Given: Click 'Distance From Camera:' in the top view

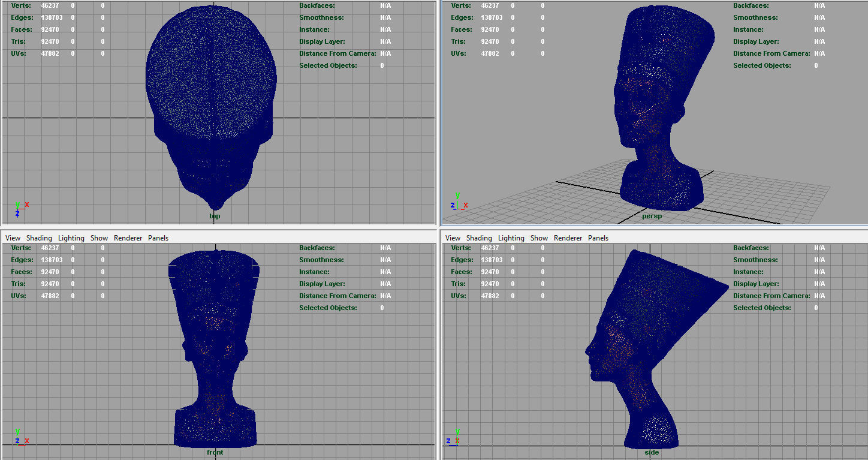Looking at the screenshot, I should (337, 53).
